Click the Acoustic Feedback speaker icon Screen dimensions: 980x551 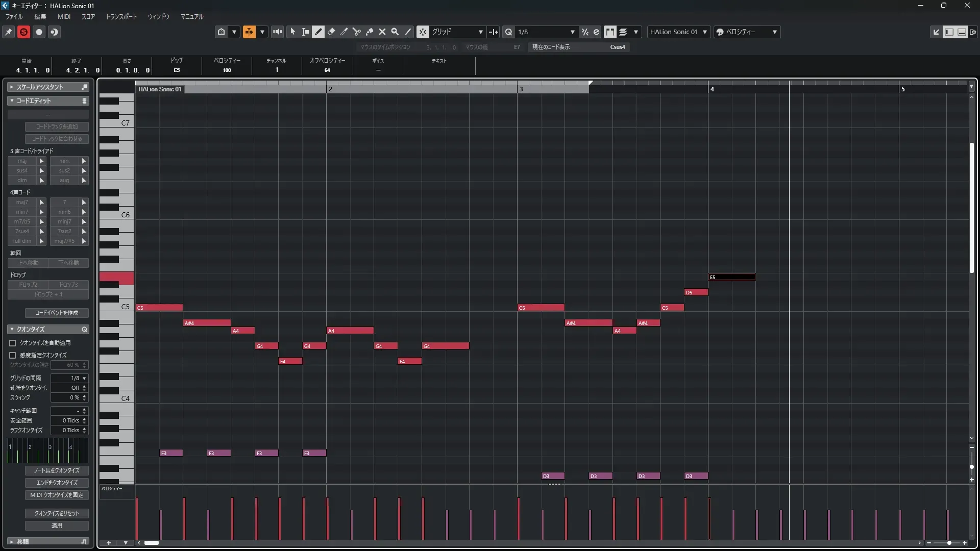pyautogui.click(x=277, y=32)
